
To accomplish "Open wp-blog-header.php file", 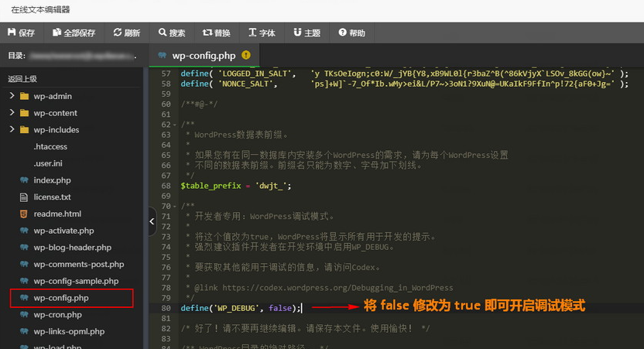I will tap(72, 248).
